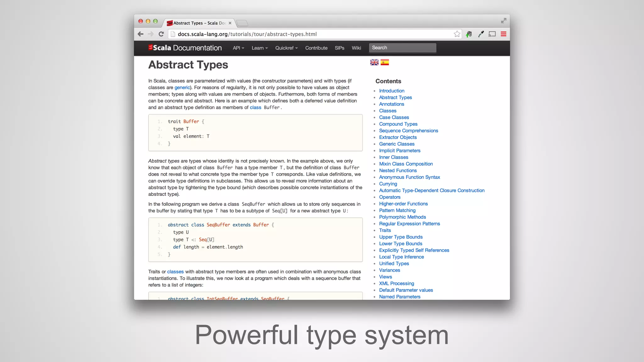The image size is (644, 362).
Task: Open the Pattern Matching contents link
Action: (397, 210)
